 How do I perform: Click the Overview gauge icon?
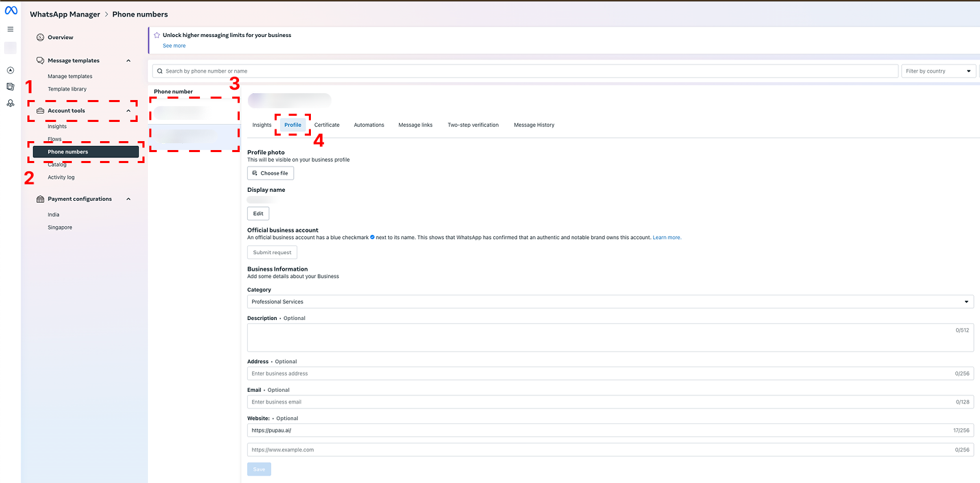point(40,38)
